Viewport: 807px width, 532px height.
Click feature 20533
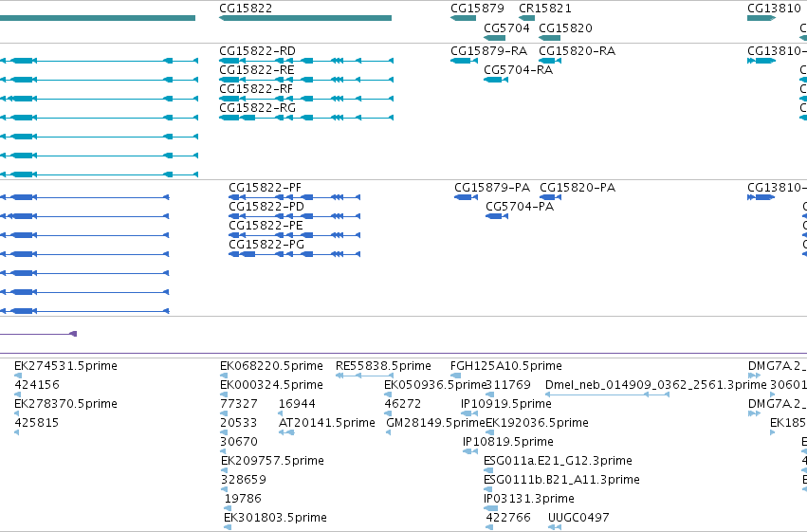[x=224, y=432]
